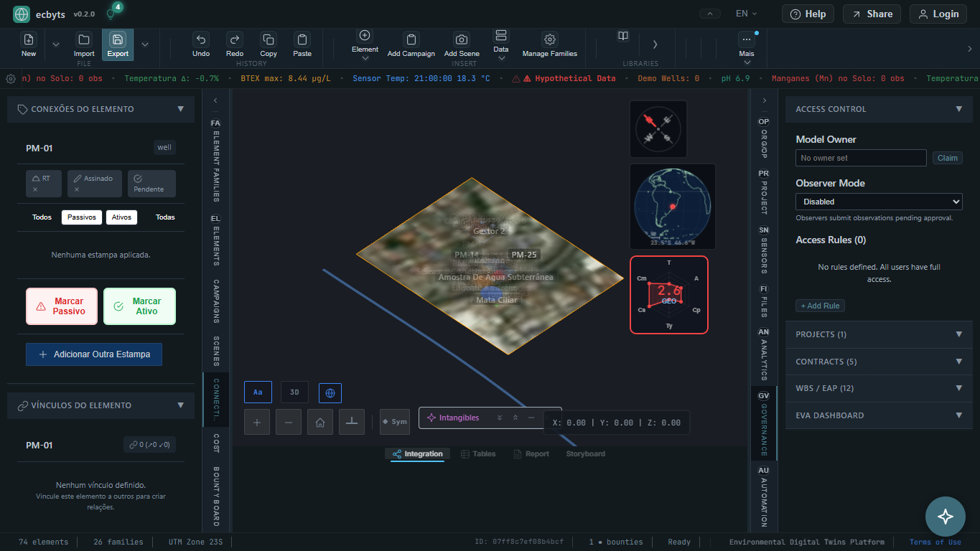This screenshot has height=551, width=980.
Task: Click the Add Campaign icon
Action: pos(411,40)
